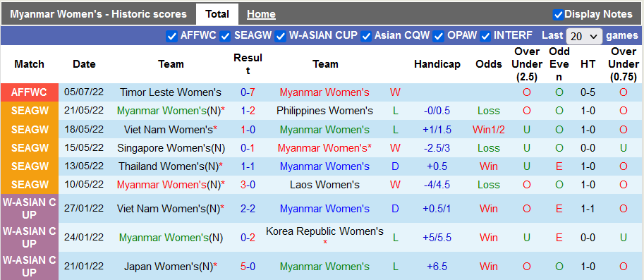
Task: Click the date 21/01/22
Action: [x=84, y=267]
